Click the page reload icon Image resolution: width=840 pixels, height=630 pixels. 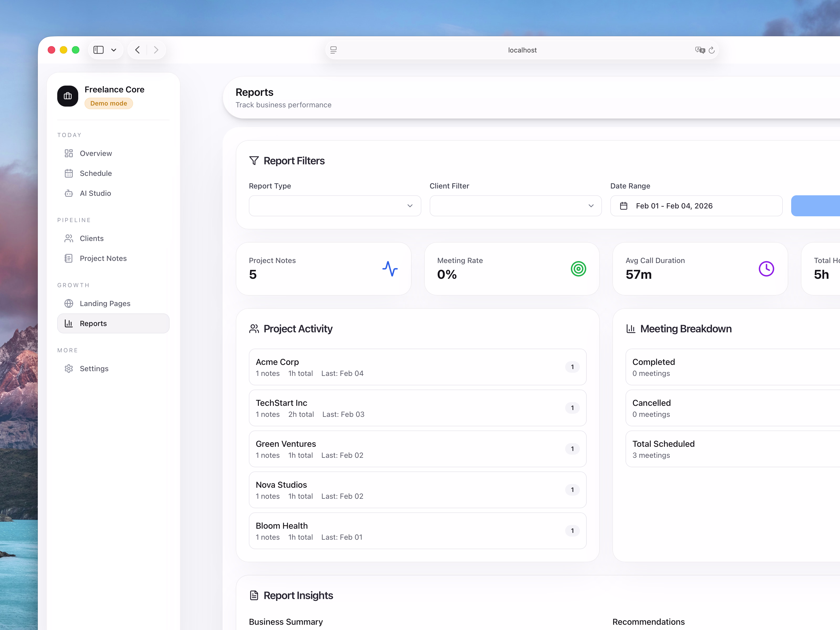point(711,50)
